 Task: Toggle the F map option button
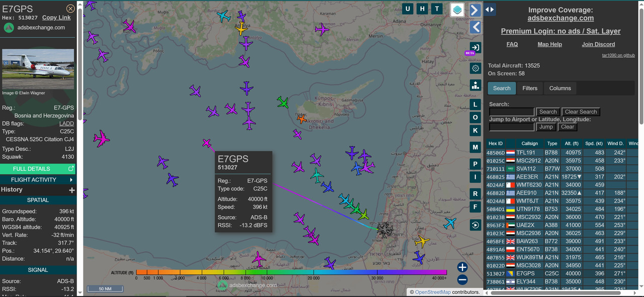[475, 207]
